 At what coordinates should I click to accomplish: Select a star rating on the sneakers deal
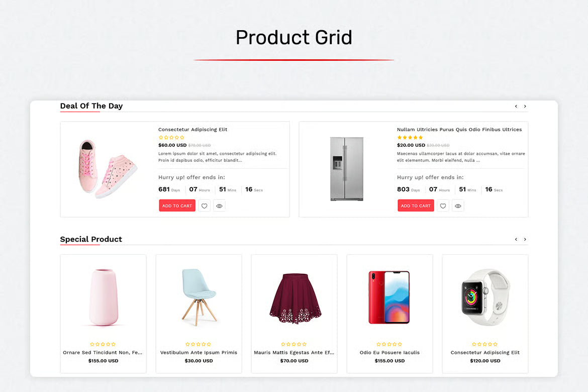pos(171,137)
